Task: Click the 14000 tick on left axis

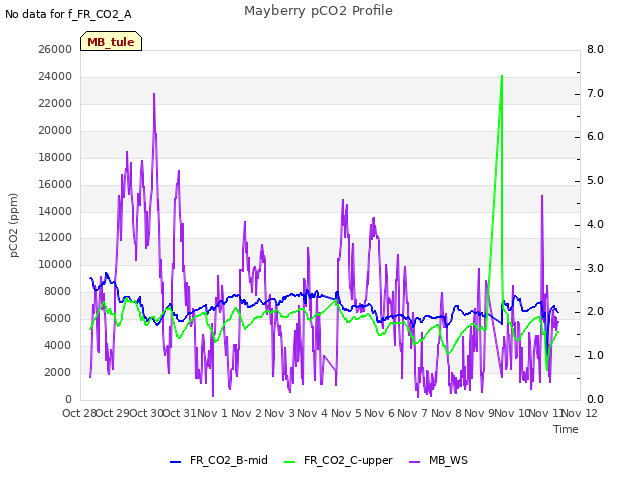Action: pos(55,211)
